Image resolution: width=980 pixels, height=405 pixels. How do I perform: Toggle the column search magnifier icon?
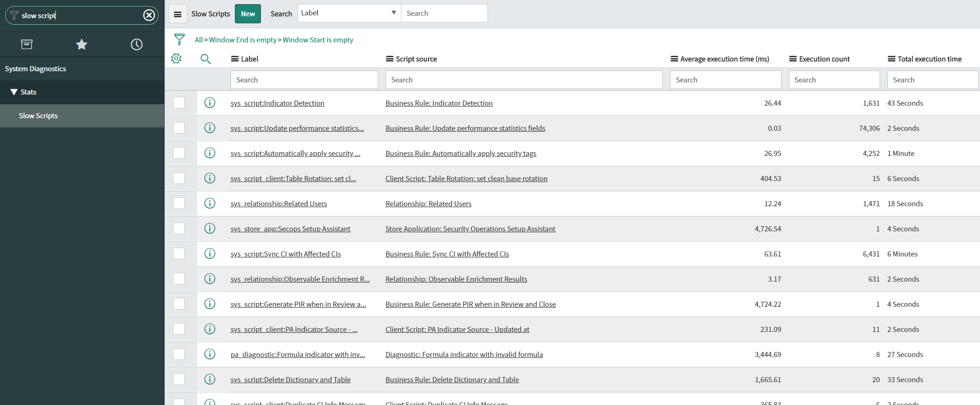point(206,59)
